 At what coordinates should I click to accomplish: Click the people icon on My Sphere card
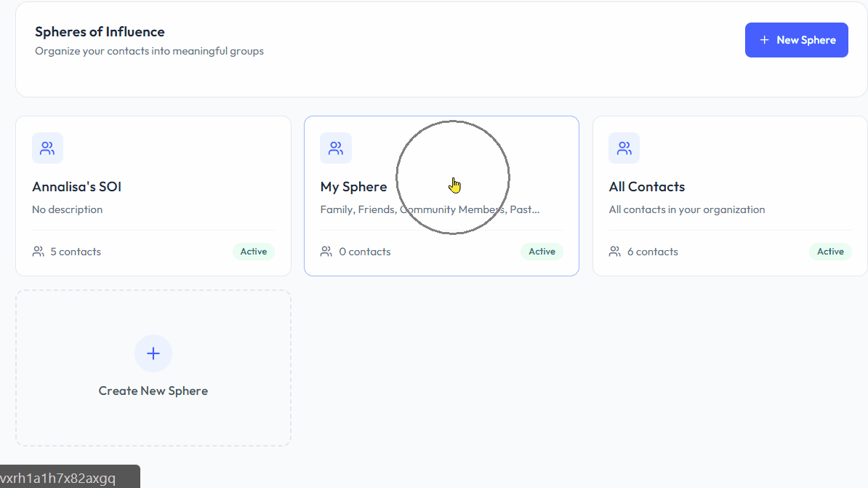click(x=336, y=148)
